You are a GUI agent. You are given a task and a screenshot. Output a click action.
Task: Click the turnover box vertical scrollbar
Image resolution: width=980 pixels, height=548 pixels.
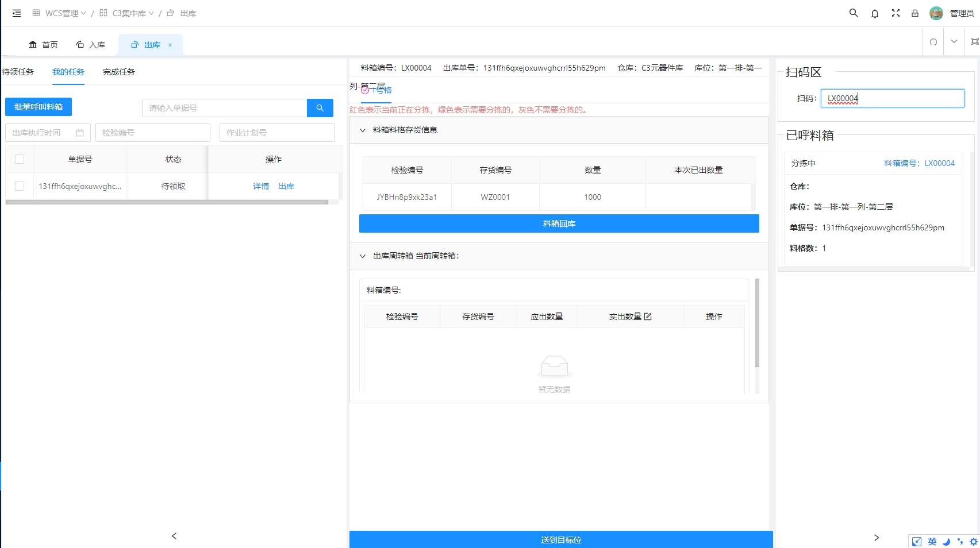[757, 323]
